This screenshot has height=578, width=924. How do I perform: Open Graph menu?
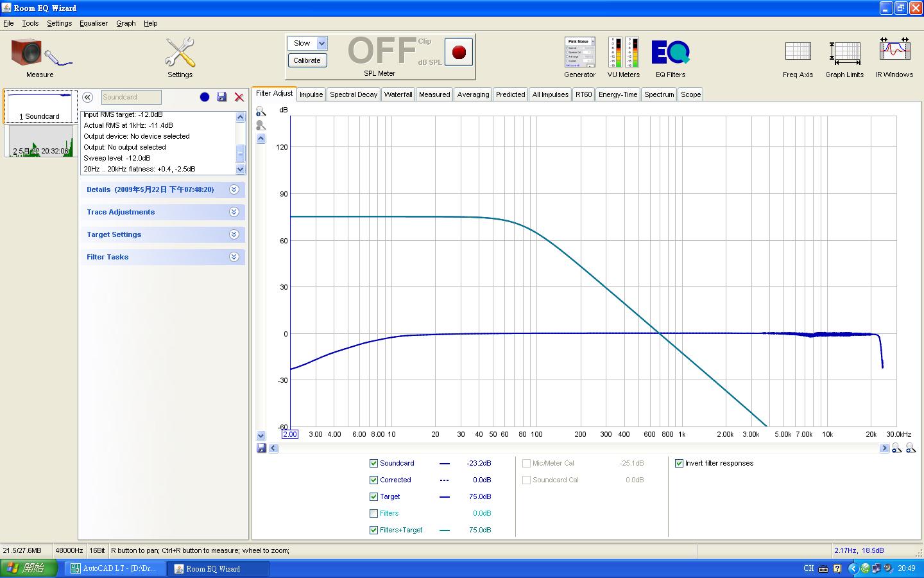126,23
